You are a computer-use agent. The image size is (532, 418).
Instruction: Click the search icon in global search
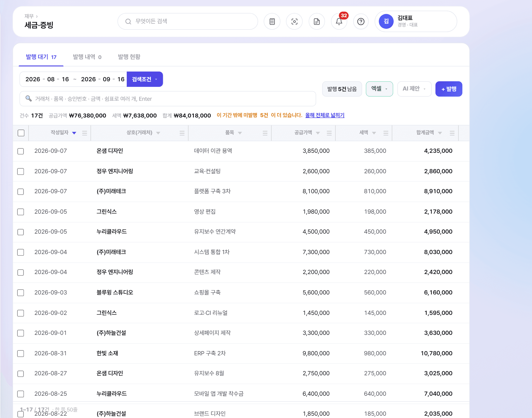coord(128,22)
